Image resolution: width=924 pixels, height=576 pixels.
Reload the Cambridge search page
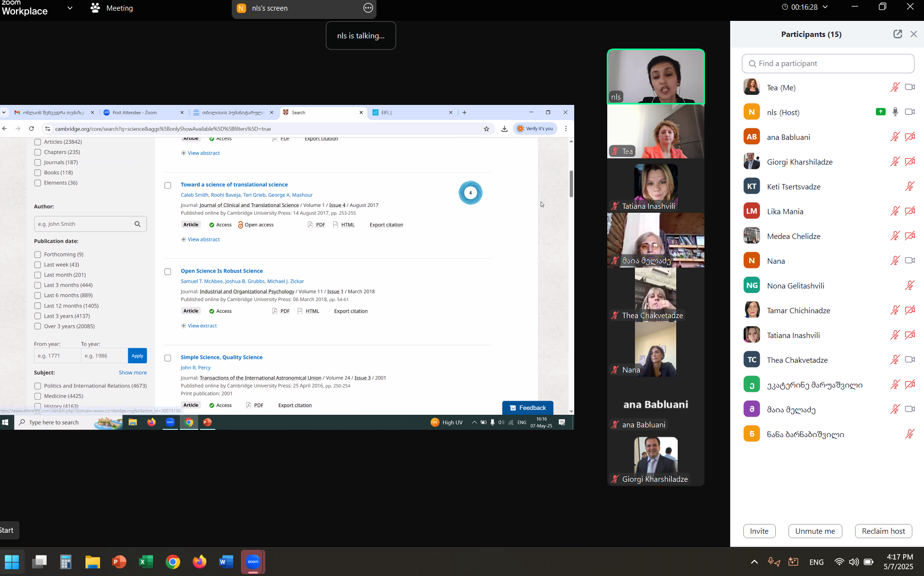pos(32,129)
